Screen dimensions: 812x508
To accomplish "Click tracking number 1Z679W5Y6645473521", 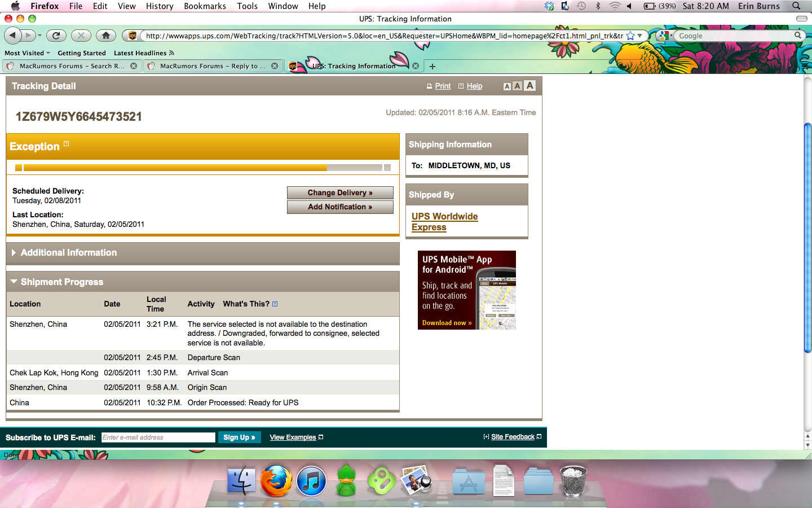I will pyautogui.click(x=78, y=116).
